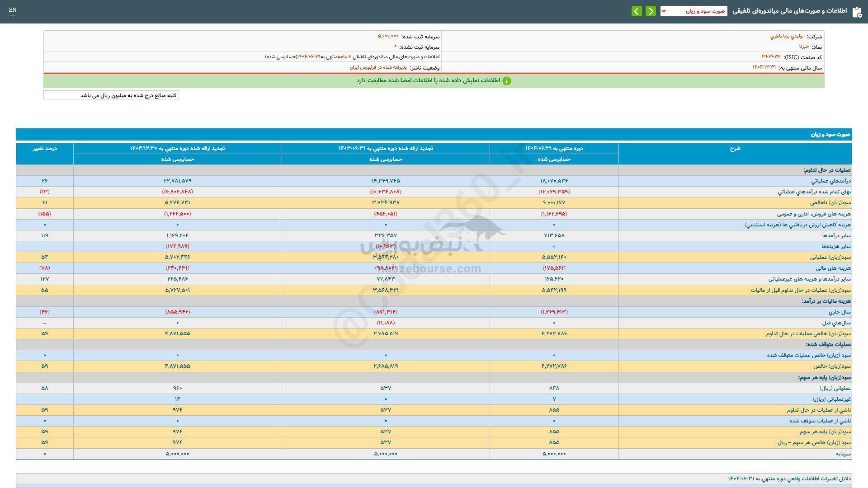Click the دوره منتهی به ۱۴۰۴/۰۶/۳۱ column header

click(x=554, y=149)
